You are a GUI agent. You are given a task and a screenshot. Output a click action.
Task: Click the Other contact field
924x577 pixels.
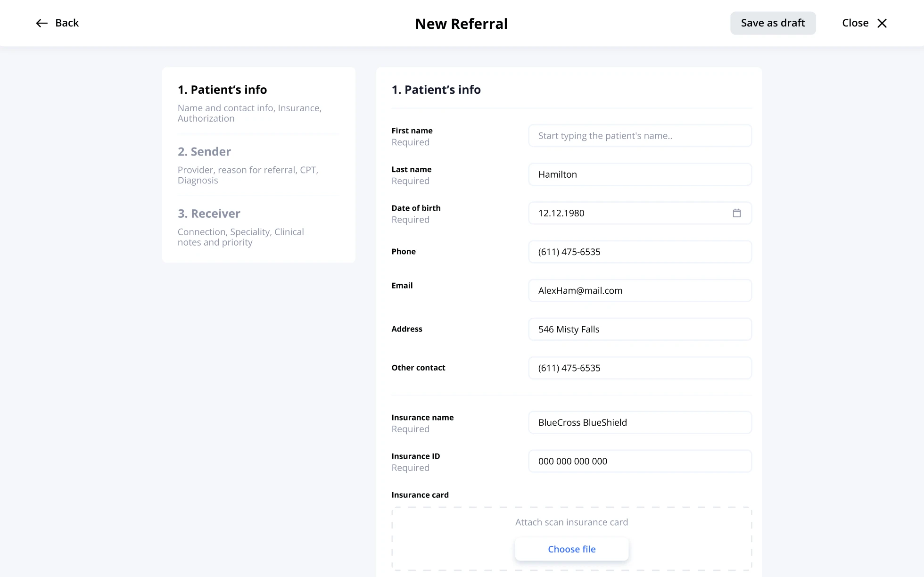point(640,368)
